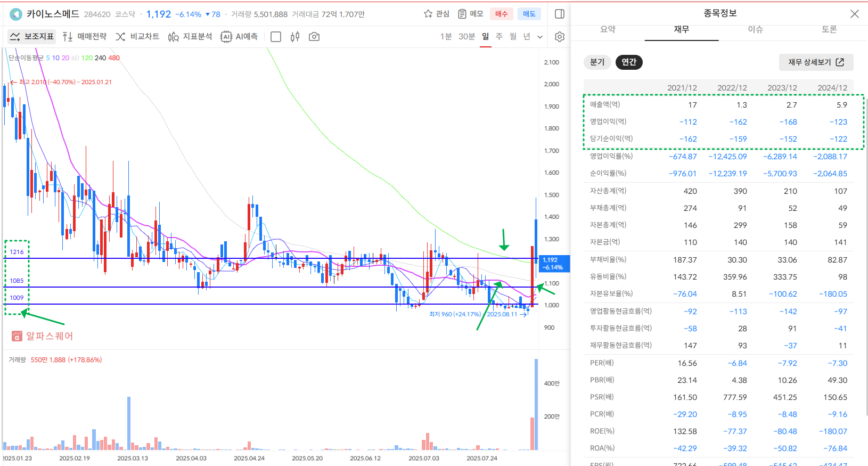Image resolution: width=868 pixels, height=466 pixels.
Task: Open 비교차트 compare chart tool
Action: [137, 36]
